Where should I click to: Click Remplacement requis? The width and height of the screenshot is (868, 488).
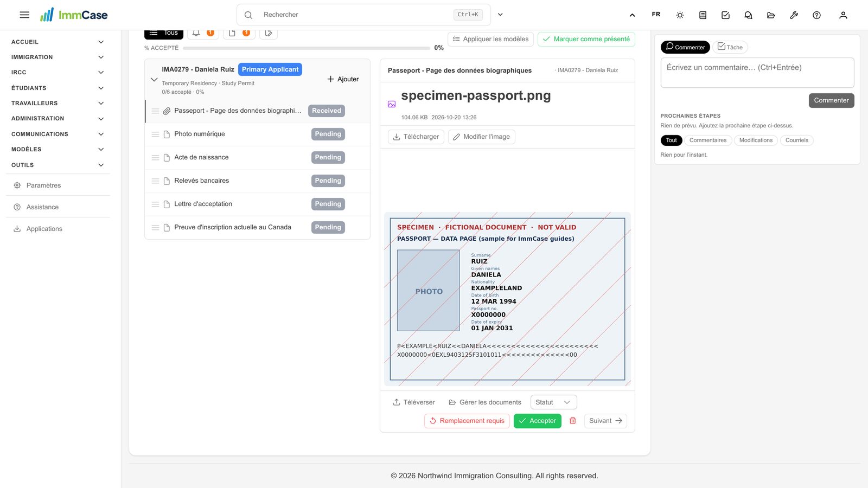coord(467,421)
